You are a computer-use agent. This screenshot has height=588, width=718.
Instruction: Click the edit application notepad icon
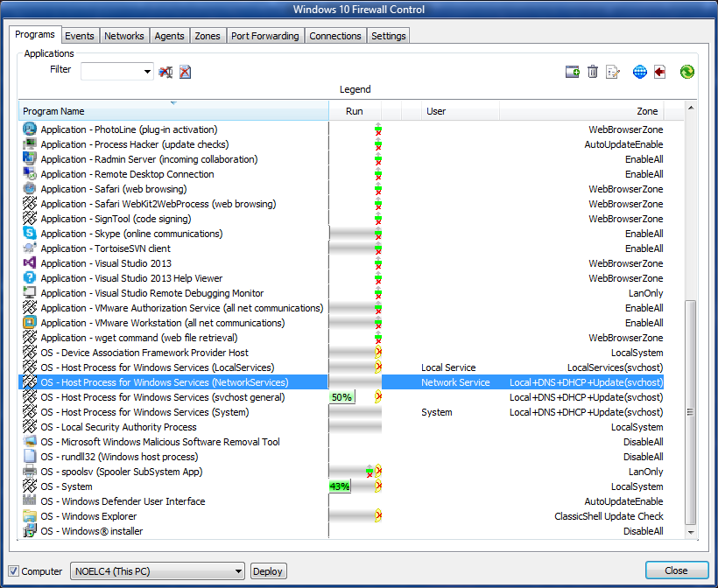613,72
